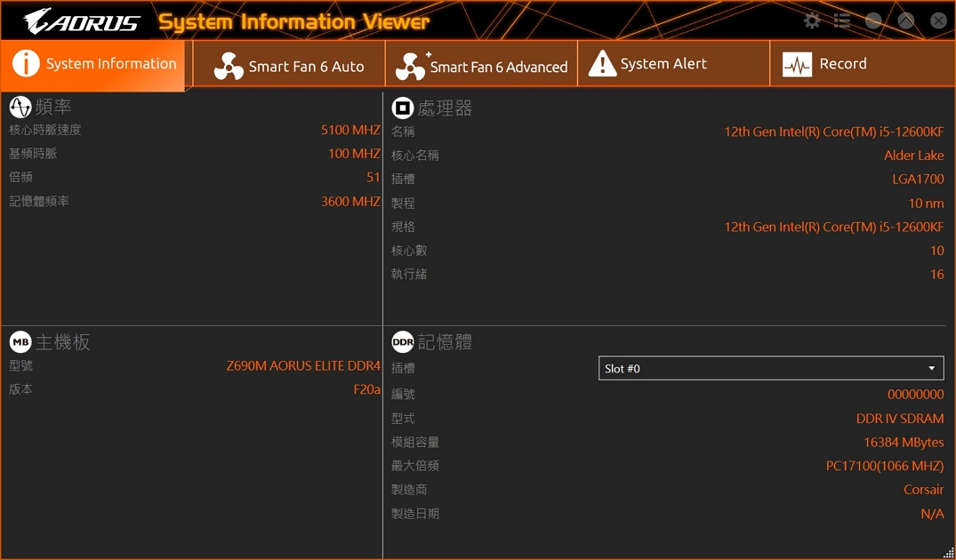The width and height of the screenshot is (956, 560).
Task: Click the core count value 10
Action: click(x=937, y=251)
